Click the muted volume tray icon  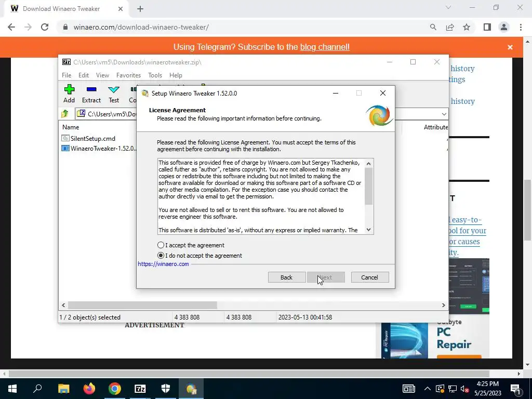465,389
